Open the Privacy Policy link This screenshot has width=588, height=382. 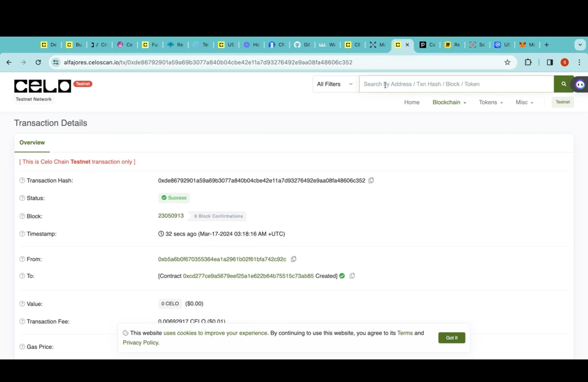click(141, 343)
